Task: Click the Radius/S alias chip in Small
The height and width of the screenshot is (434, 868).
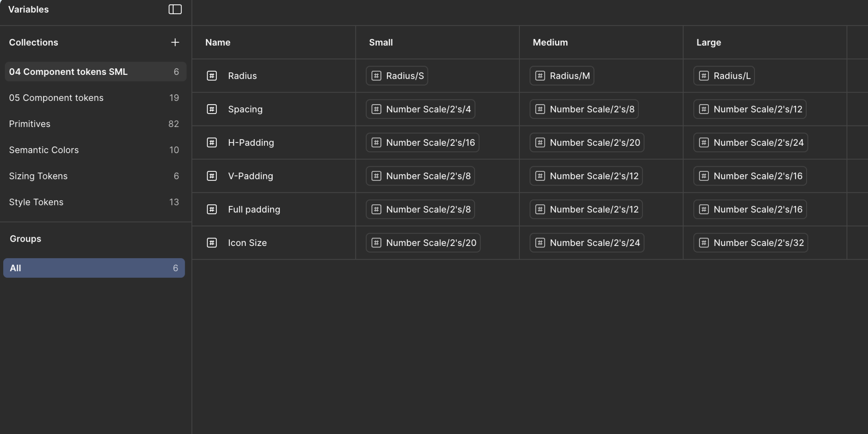Action: pyautogui.click(x=397, y=76)
